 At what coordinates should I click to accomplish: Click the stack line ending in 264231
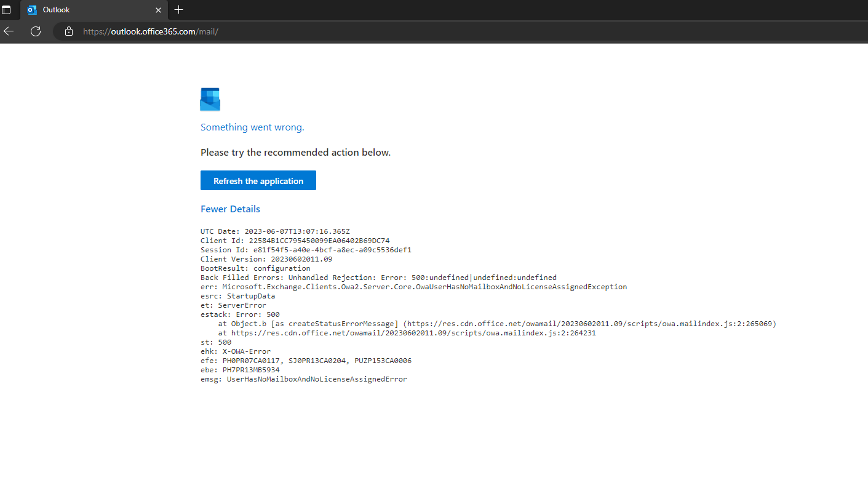407,333
